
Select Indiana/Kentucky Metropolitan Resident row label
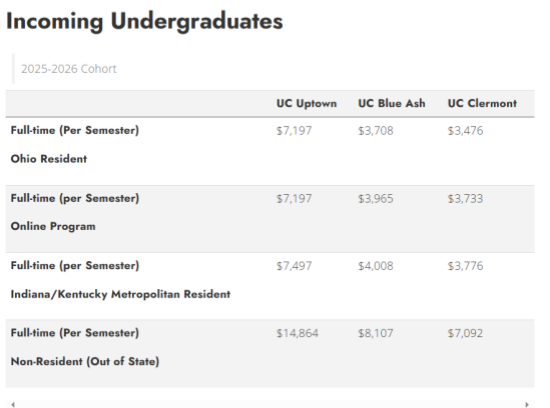pyautogui.click(x=121, y=294)
